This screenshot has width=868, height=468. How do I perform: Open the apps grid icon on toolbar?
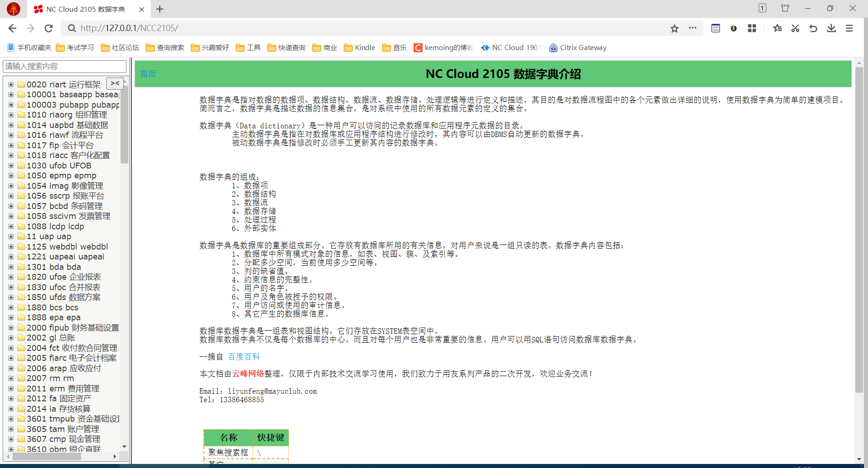(x=751, y=28)
